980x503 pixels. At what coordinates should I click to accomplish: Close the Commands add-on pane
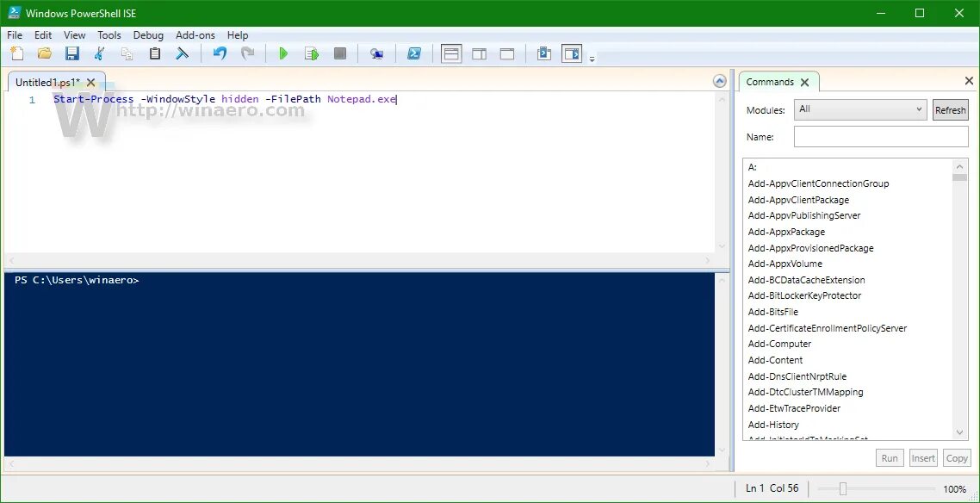coord(969,81)
